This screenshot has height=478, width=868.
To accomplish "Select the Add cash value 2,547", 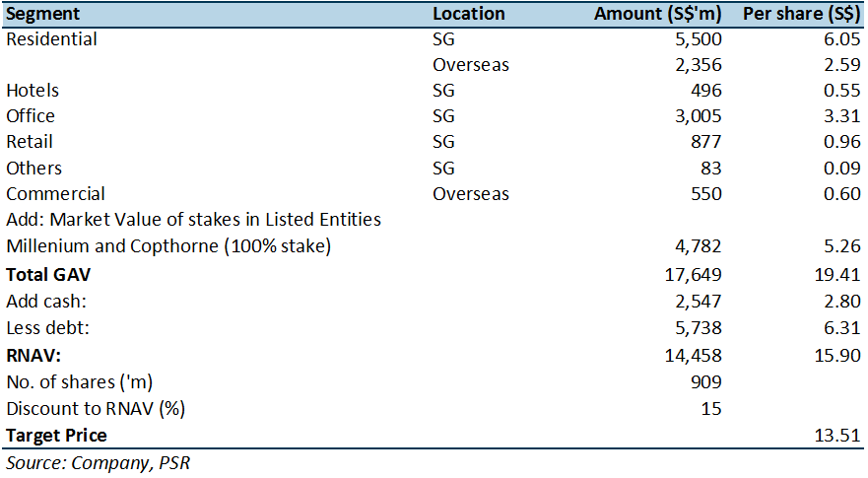I will 699,302.
